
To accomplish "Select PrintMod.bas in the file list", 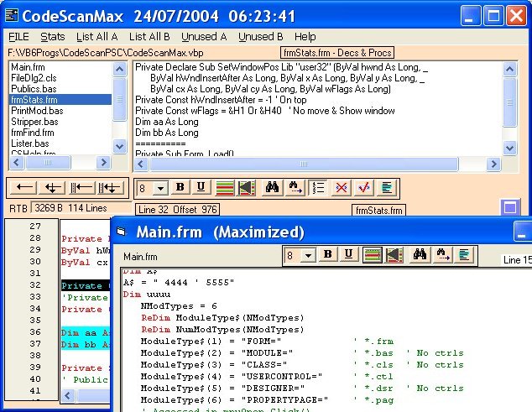I will pyautogui.click(x=37, y=110).
